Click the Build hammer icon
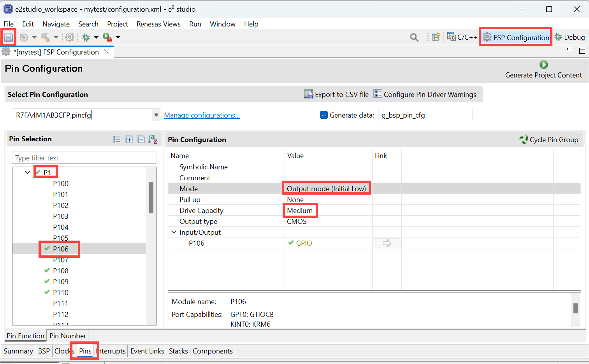Image resolution: width=589 pixels, height=364 pixels. pos(45,37)
